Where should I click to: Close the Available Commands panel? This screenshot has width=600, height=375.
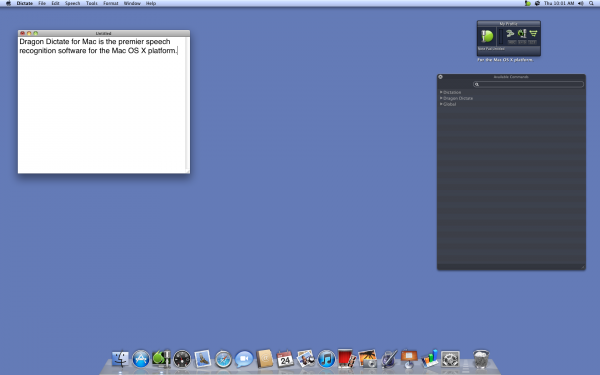click(440, 77)
